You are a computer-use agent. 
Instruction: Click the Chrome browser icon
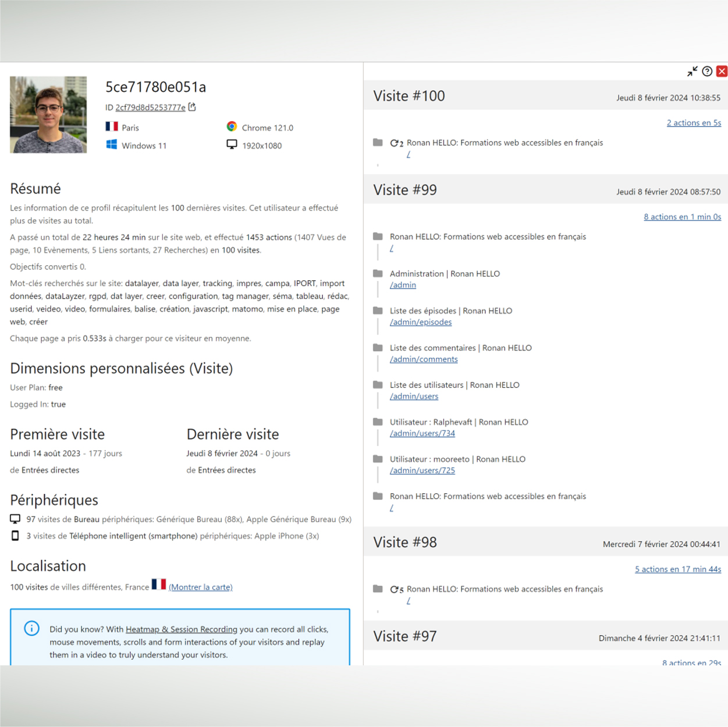click(x=232, y=127)
